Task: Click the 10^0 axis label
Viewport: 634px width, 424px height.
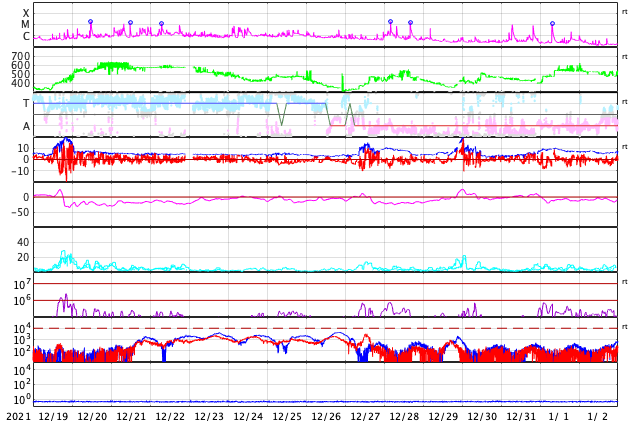Action: (22, 400)
